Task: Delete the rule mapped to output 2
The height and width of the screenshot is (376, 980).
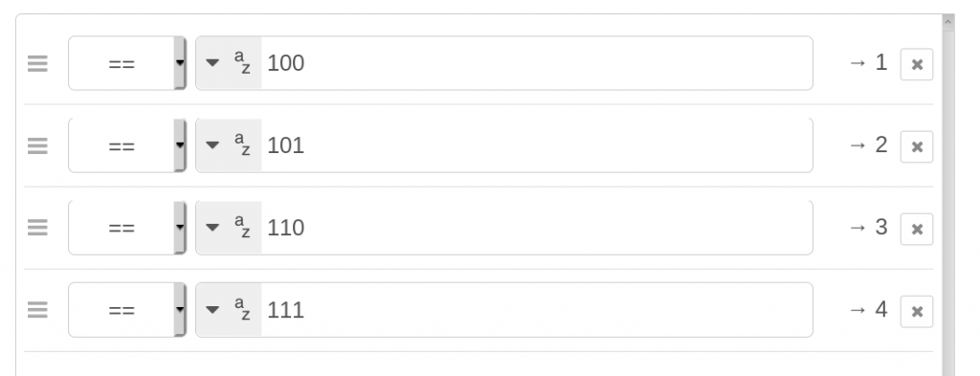Action: 916,146
